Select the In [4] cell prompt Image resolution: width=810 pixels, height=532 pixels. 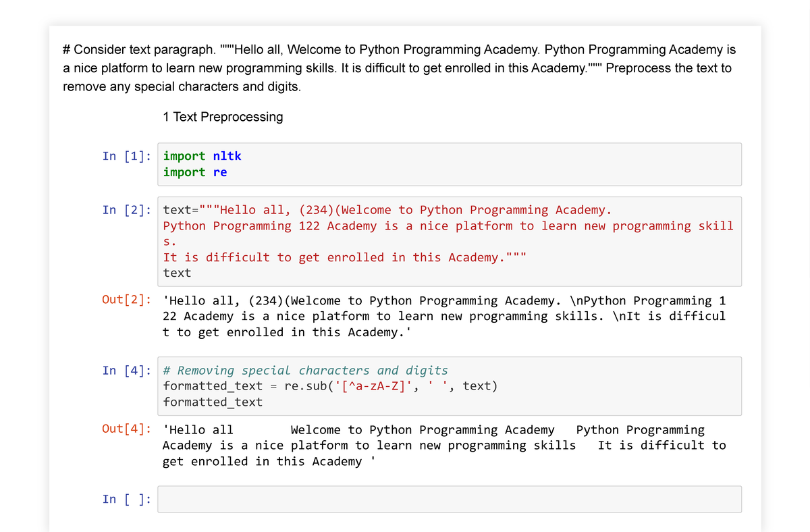pyautogui.click(x=127, y=370)
